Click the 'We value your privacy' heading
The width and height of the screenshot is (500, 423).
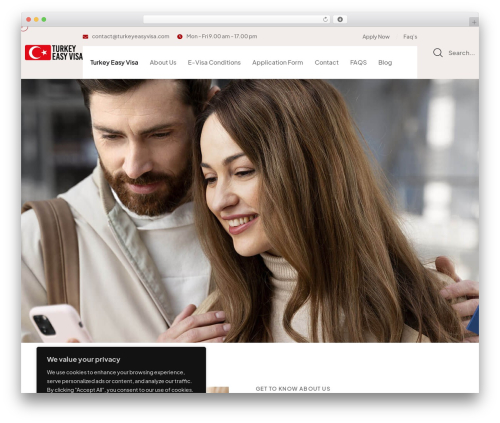click(x=83, y=359)
